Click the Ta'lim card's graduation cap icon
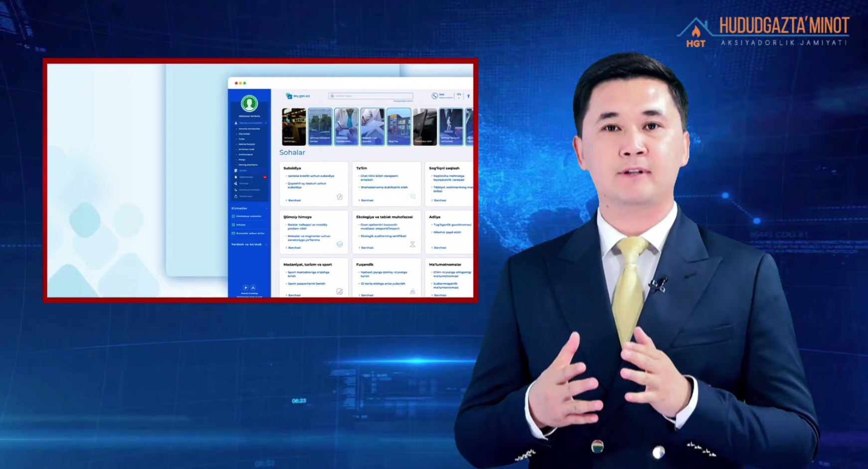Image resolution: width=868 pixels, height=469 pixels. 413,197
